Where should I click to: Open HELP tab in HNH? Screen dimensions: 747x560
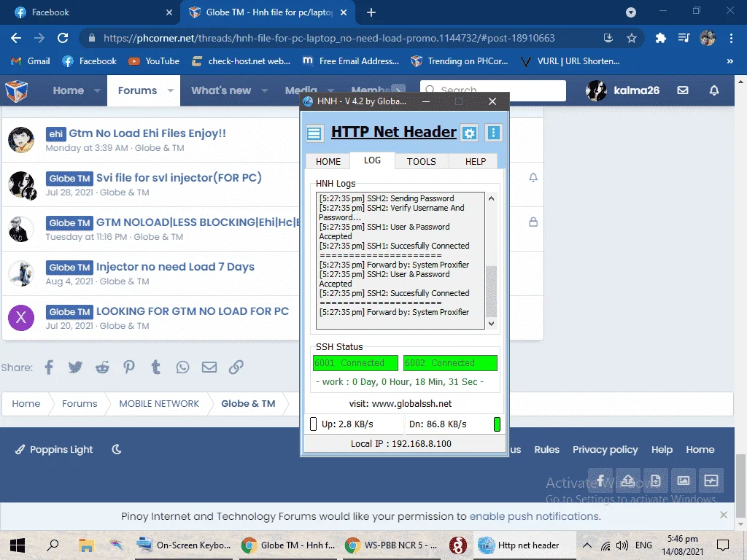(476, 161)
